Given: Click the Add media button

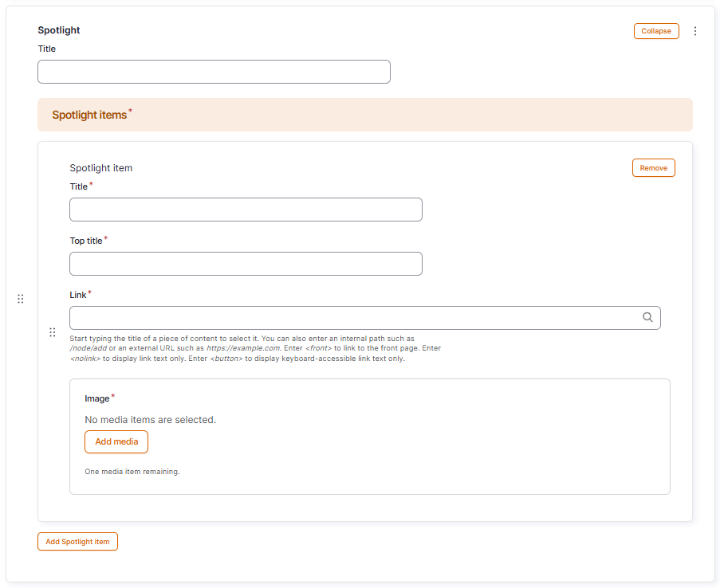Looking at the screenshot, I should 116,441.
